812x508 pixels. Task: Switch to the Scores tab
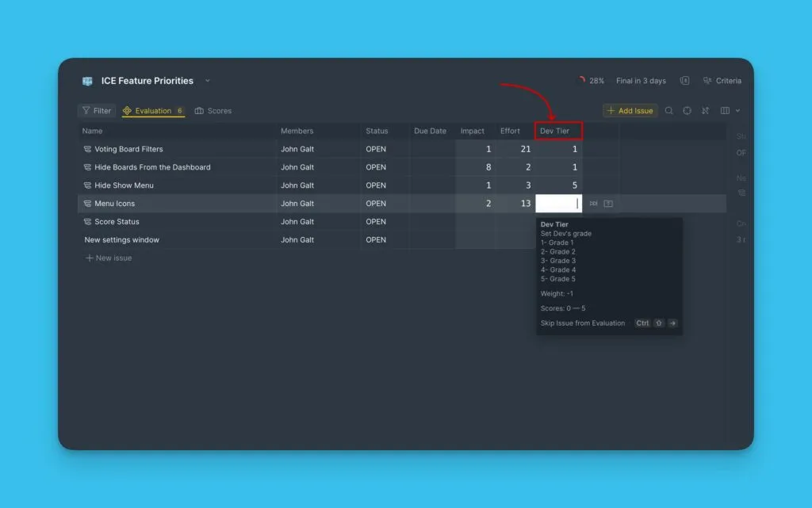pyautogui.click(x=213, y=111)
